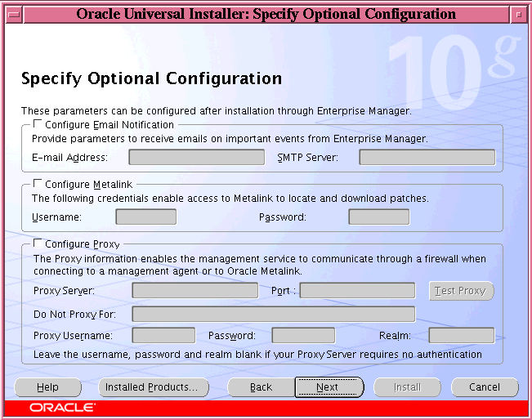The image size is (532, 420).
Task: Click the E-mail Address input field
Action: (196, 158)
